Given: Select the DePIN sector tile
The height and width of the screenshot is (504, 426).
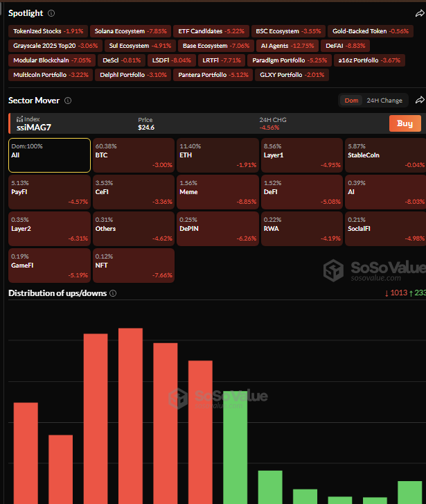Looking at the screenshot, I should pyautogui.click(x=218, y=229).
